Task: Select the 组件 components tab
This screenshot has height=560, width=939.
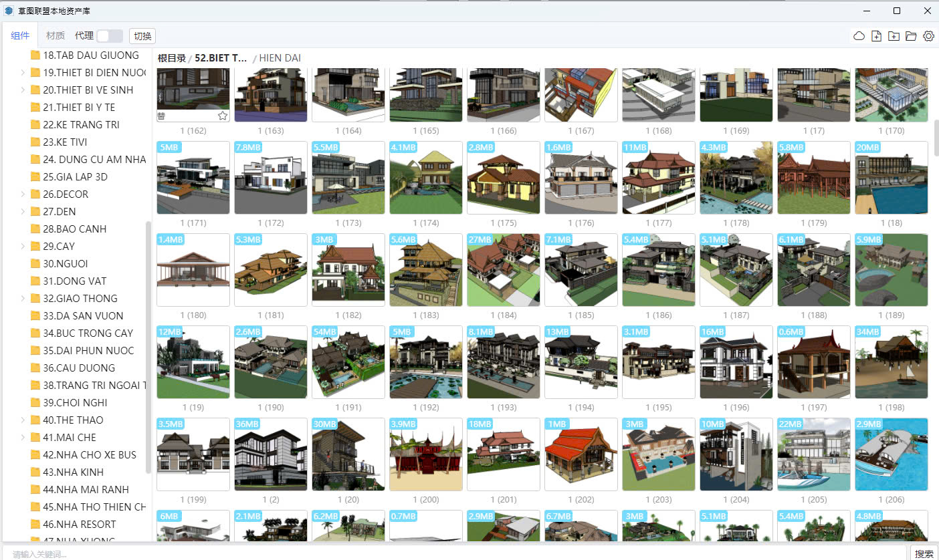Action: pyautogui.click(x=20, y=36)
